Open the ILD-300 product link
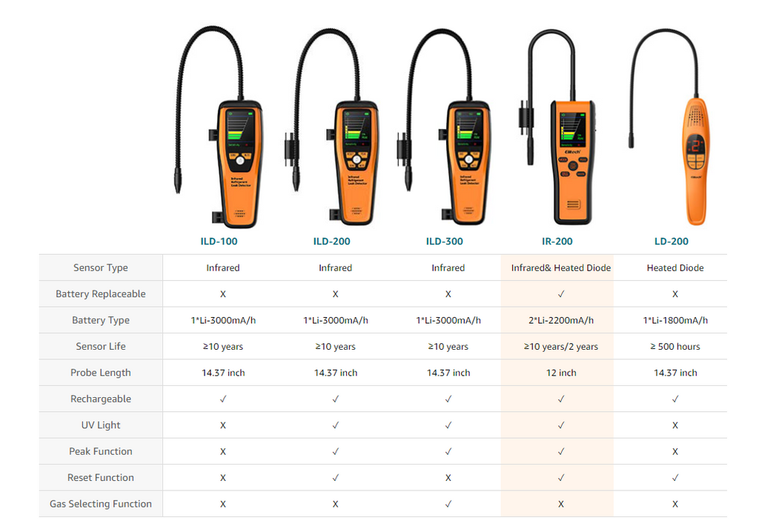The height and width of the screenshot is (532, 759). click(445, 241)
